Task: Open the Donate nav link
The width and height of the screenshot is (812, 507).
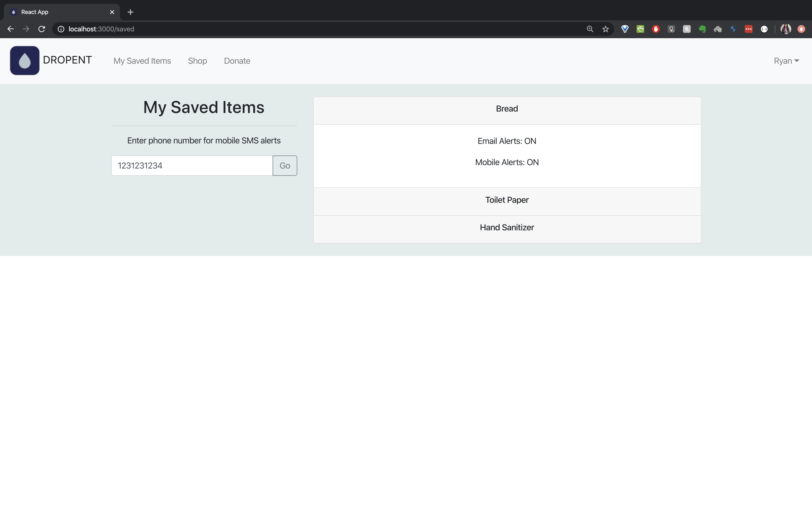Action: coord(237,61)
